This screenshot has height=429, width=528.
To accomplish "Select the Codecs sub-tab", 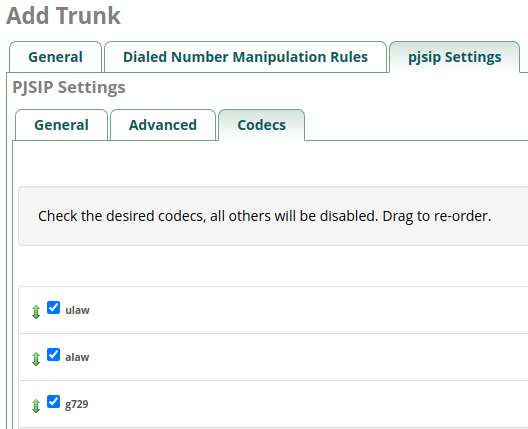I will coord(262,125).
